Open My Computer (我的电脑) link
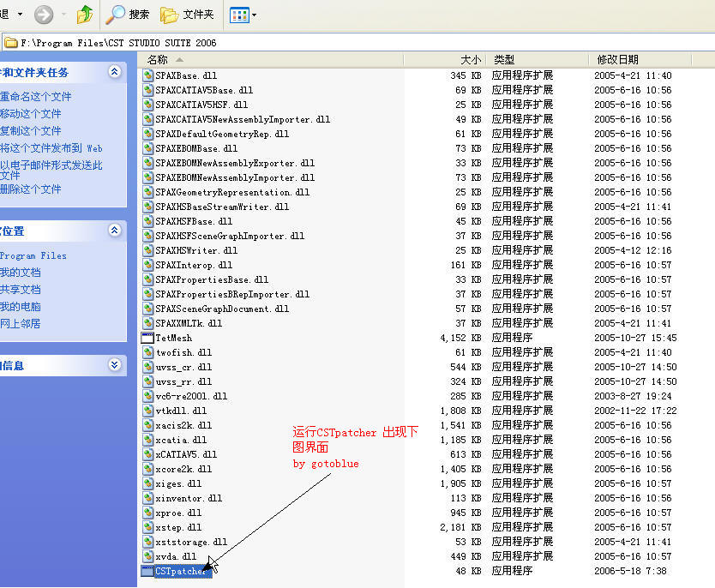 (21, 307)
